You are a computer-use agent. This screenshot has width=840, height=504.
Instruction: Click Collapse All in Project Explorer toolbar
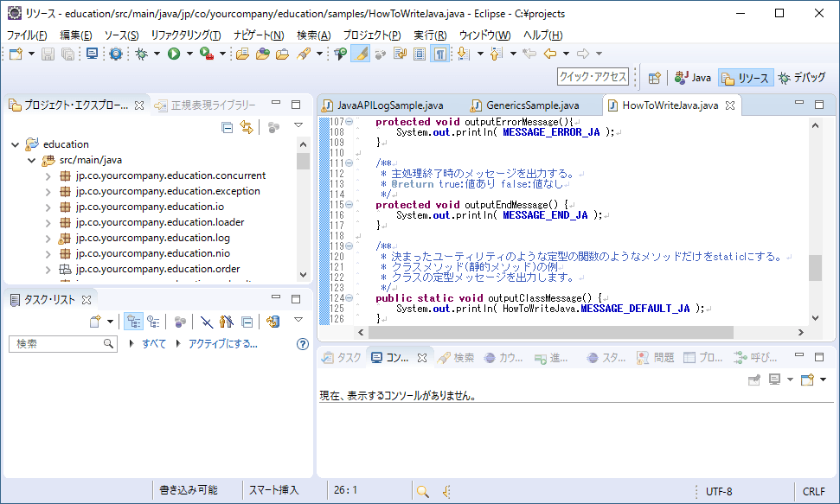pos(227,127)
